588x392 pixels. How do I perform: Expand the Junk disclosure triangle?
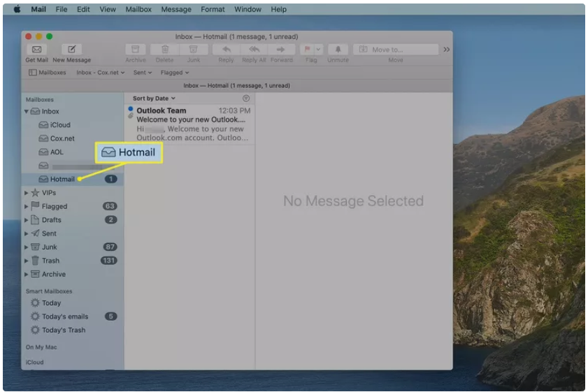click(x=27, y=247)
